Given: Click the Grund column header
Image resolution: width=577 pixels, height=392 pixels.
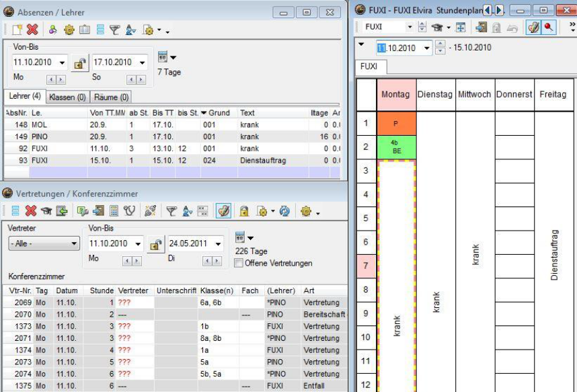Looking at the screenshot, I should click(219, 113).
